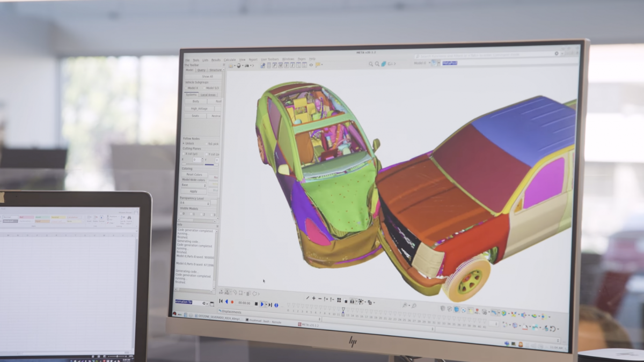Select the Local Areas tab
The width and height of the screenshot is (644, 362).
tap(208, 95)
